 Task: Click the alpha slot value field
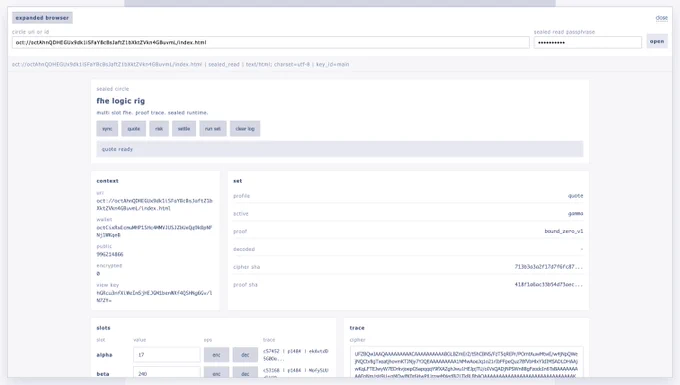pos(167,355)
